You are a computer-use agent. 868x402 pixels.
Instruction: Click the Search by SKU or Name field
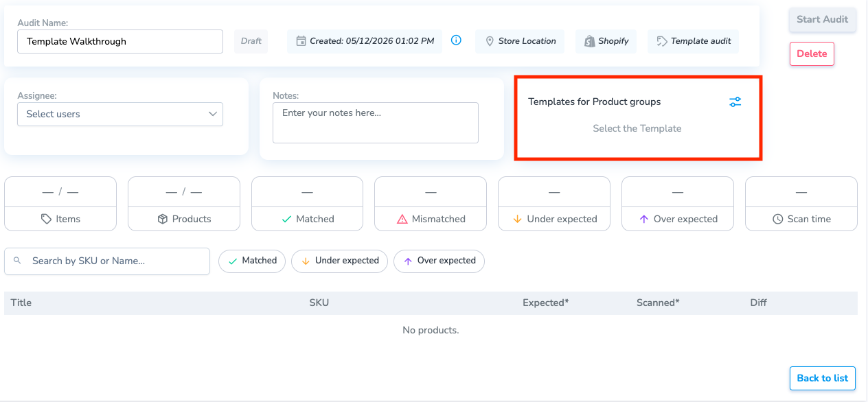point(107,261)
